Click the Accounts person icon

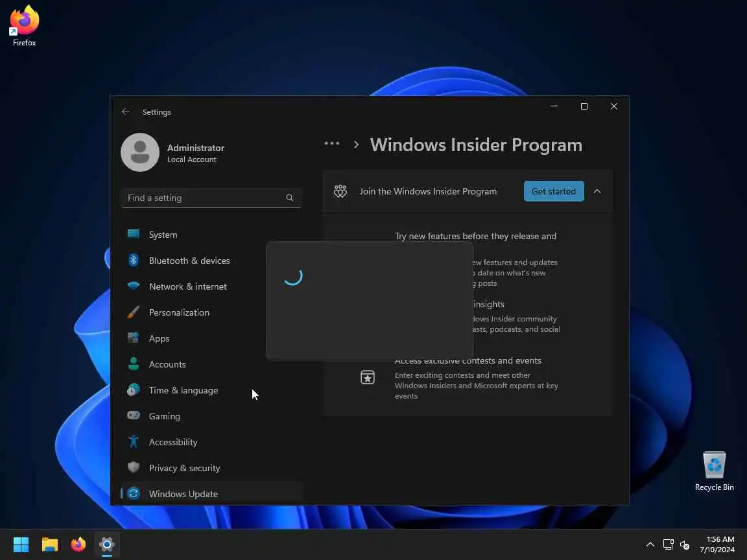[134, 364]
